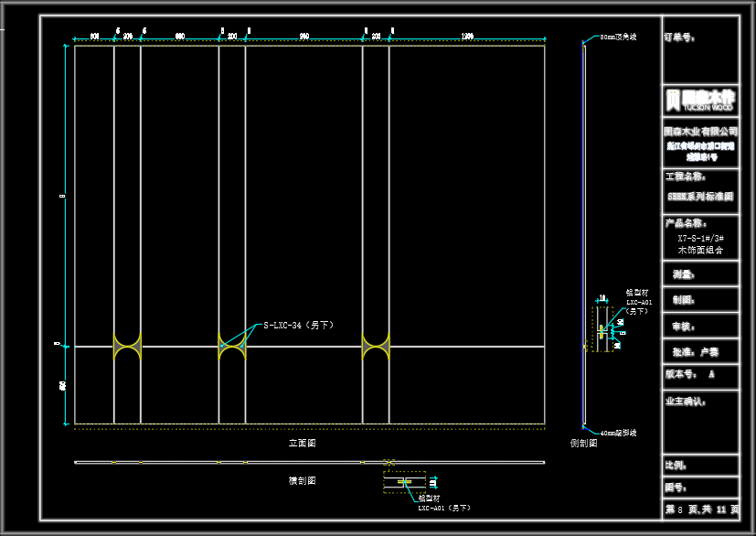Select the S-LXC-34 leader label

pos(297,325)
